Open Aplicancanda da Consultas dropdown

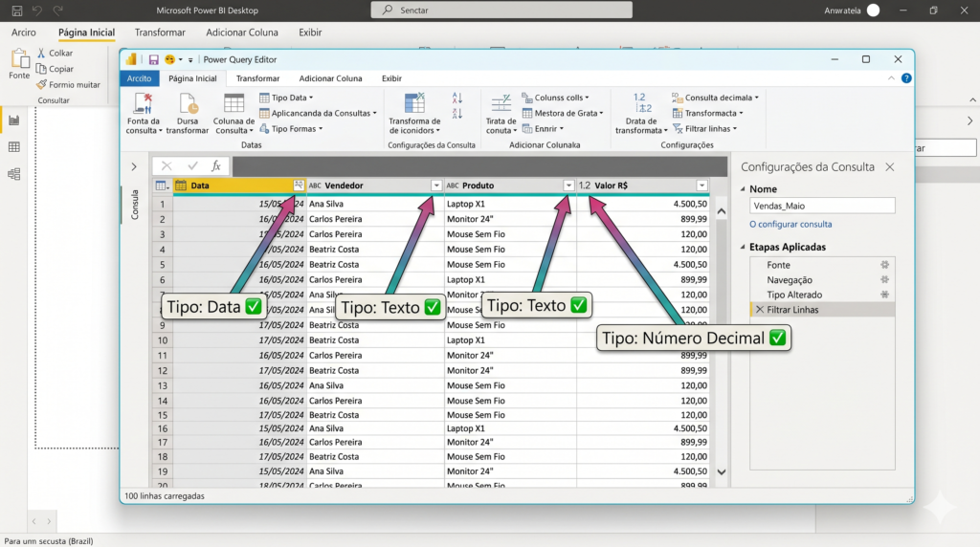tap(318, 113)
